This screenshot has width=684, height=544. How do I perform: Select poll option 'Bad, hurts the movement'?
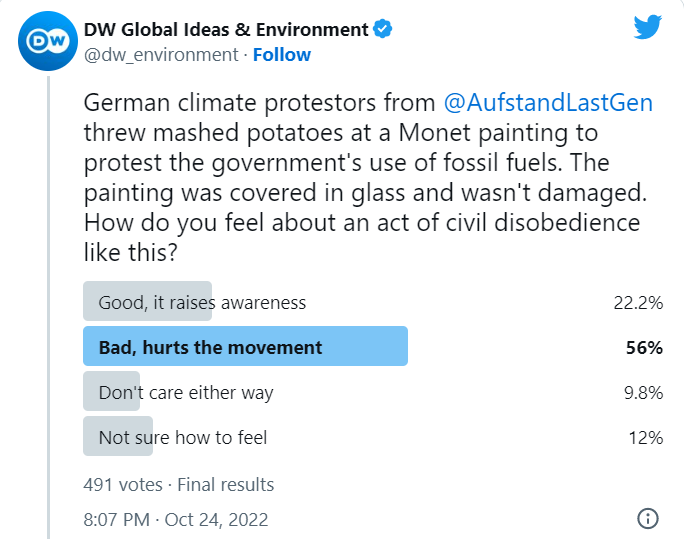click(210, 347)
